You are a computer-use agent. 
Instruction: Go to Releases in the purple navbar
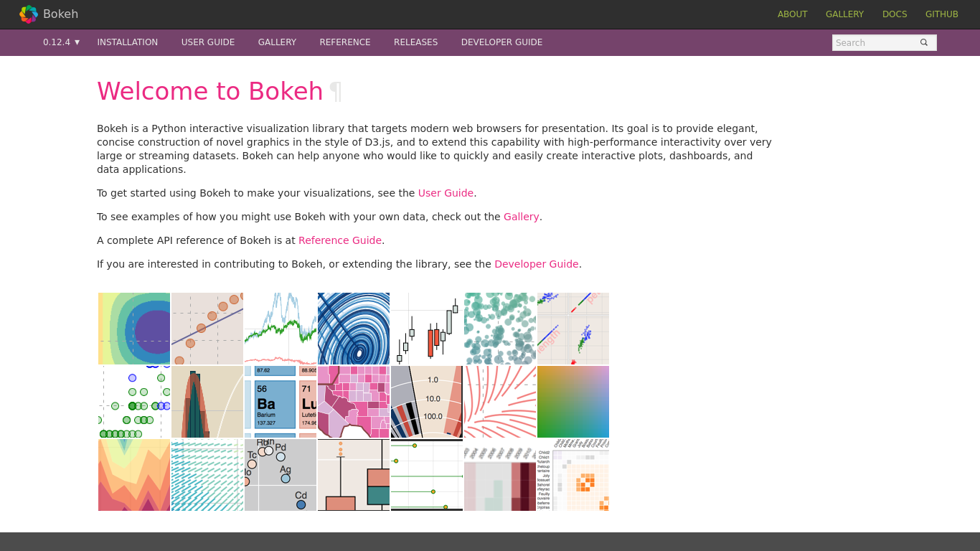415,42
